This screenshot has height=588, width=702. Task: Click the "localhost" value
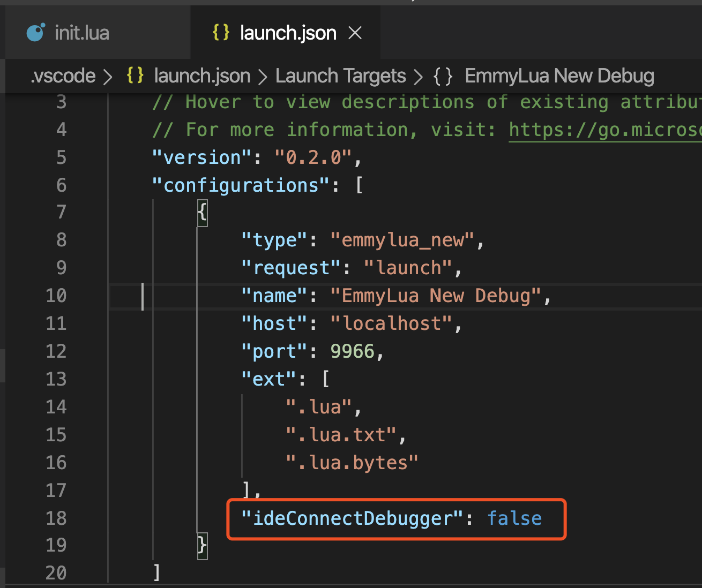coord(391,323)
